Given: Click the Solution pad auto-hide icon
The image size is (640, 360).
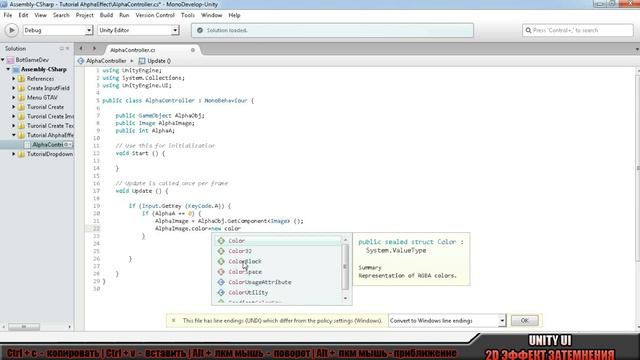Looking at the screenshot, I should 62,49.
